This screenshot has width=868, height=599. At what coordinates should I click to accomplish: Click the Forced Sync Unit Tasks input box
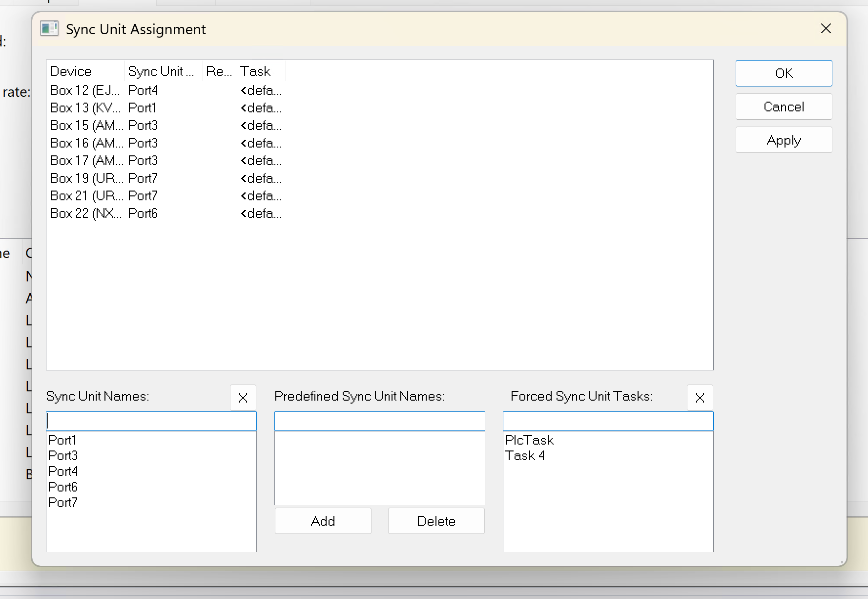pos(608,421)
